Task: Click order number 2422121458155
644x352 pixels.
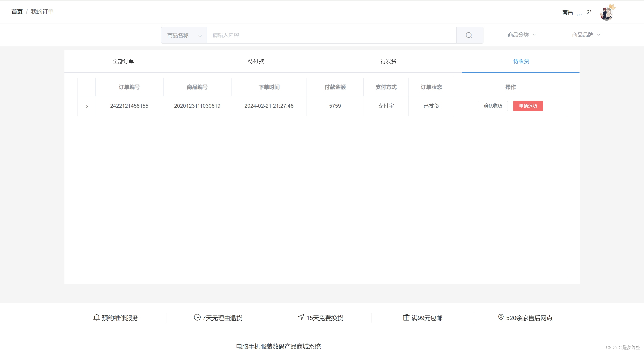Action: point(129,106)
